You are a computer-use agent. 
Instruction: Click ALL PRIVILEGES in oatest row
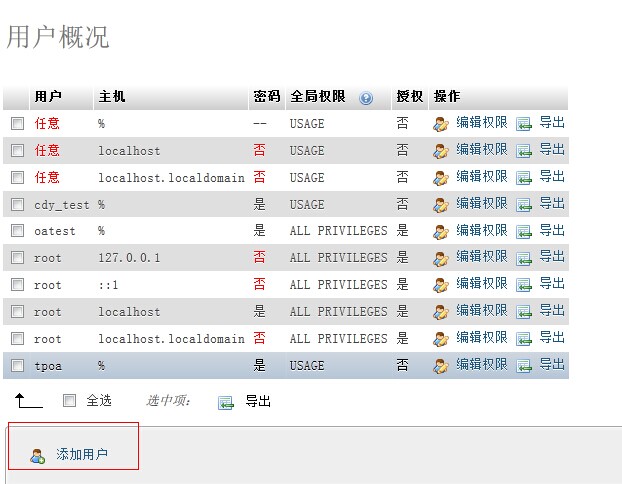click(x=338, y=231)
